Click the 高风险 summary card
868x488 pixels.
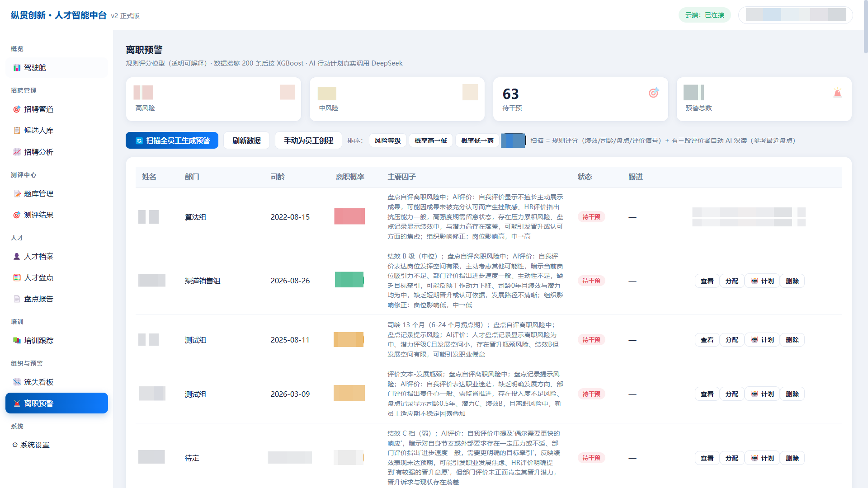click(213, 99)
